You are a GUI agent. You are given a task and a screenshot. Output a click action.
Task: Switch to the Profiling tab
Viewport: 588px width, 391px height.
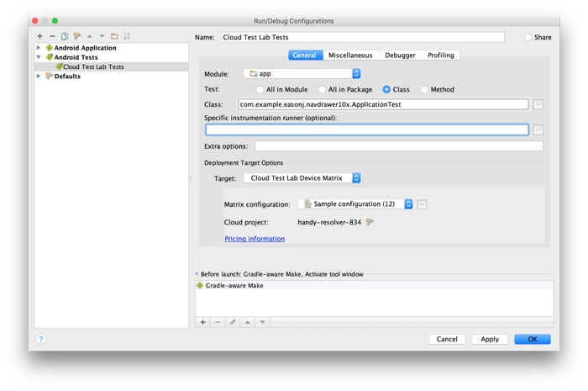click(440, 55)
